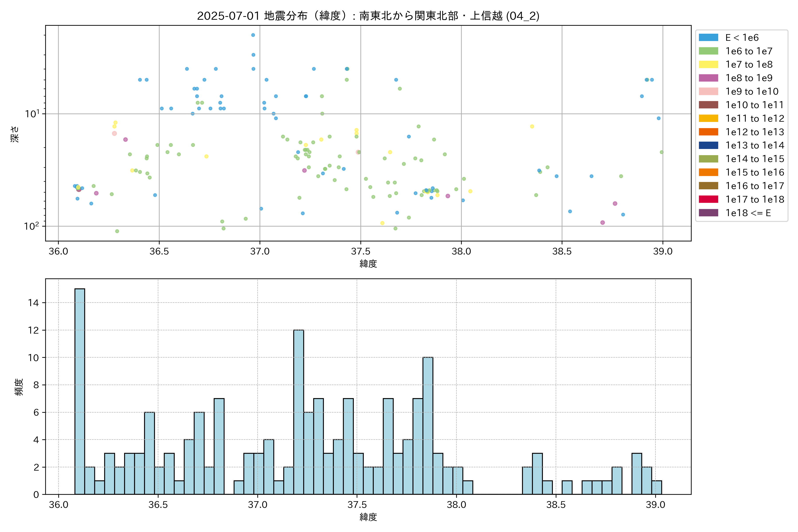Click the '1e12 to 1e13' legend label text
798x532 pixels.
[x=755, y=132]
